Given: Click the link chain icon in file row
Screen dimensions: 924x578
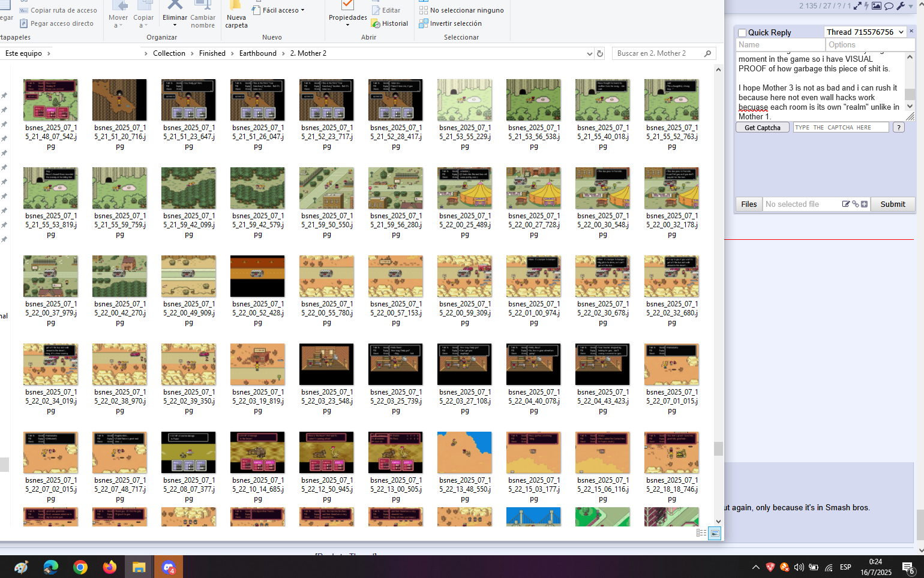Looking at the screenshot, I should tap(856, 204).
